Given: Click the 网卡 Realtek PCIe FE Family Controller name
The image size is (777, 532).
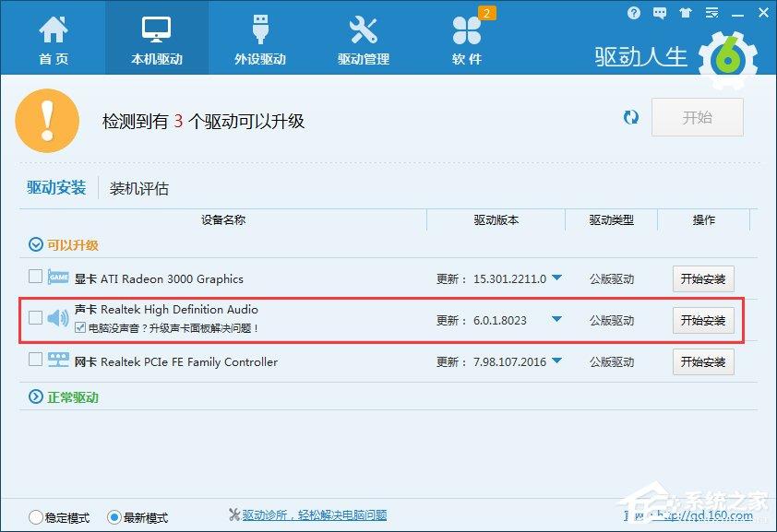Looking at the screenshot, I should click(176, 362).
